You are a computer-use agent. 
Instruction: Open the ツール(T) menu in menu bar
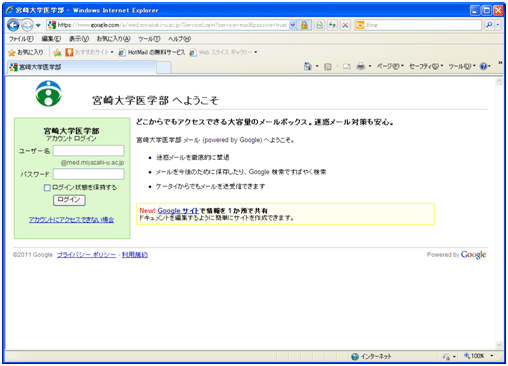tap(149, 39)
